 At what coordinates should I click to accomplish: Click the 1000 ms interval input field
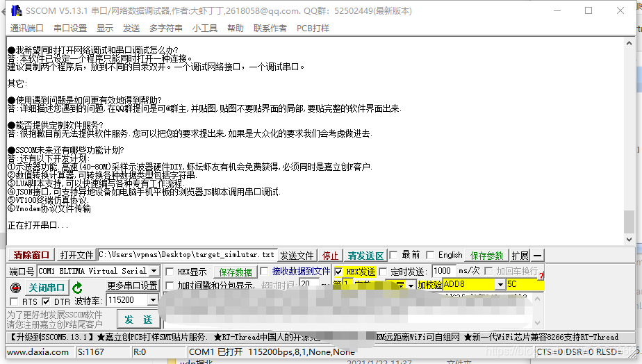tap(443, 271)
